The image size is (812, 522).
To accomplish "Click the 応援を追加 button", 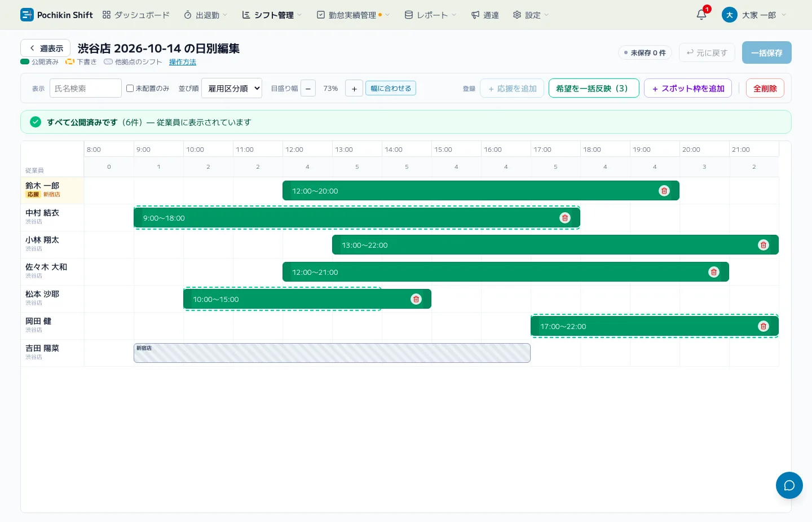I will click(512, 88).
